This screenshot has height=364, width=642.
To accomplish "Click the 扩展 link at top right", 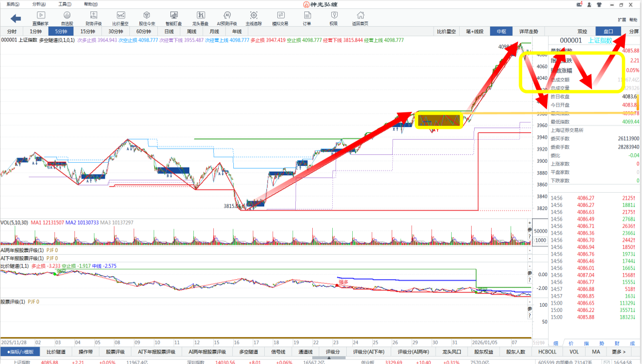I will tap(622, 20).
